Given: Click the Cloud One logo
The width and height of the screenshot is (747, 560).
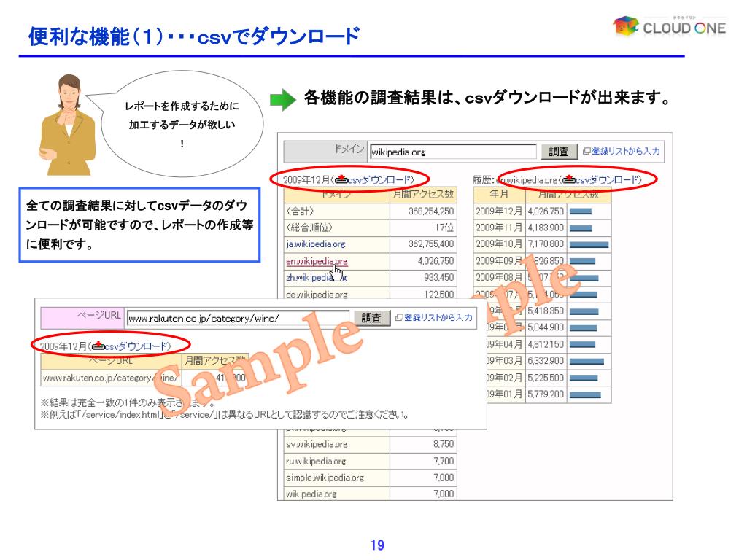Looking at the screenshot, I should coord(670,26).
